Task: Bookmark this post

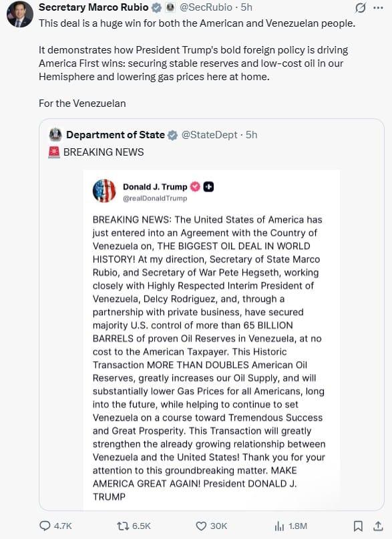Action: coord(358,526)
